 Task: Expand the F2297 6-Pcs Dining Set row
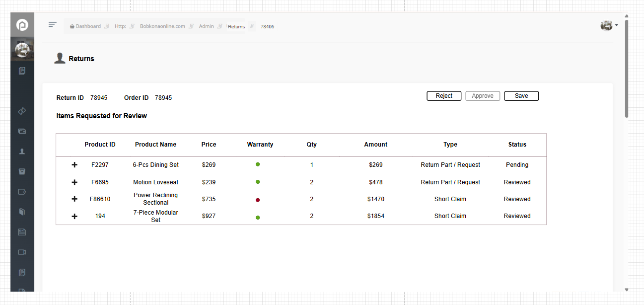[x=74, y=165]
